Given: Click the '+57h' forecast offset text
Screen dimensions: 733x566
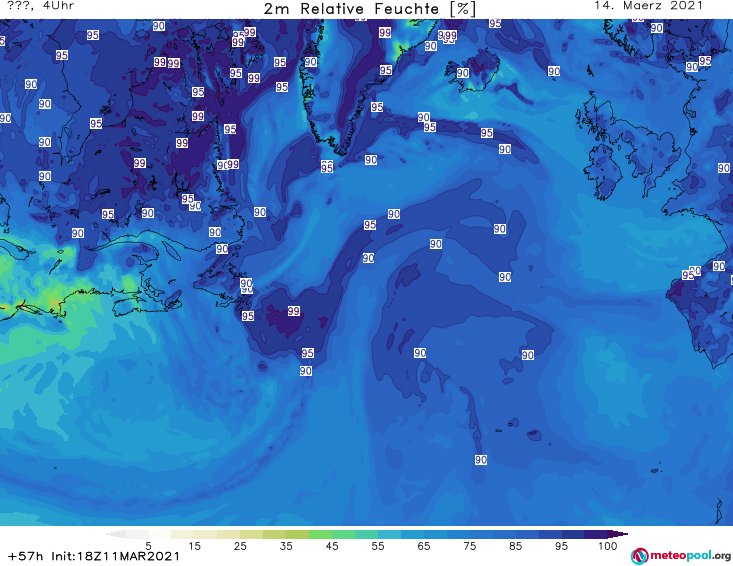Looking at the screenshot, I should pyautogui.click(x=26, y=556).
